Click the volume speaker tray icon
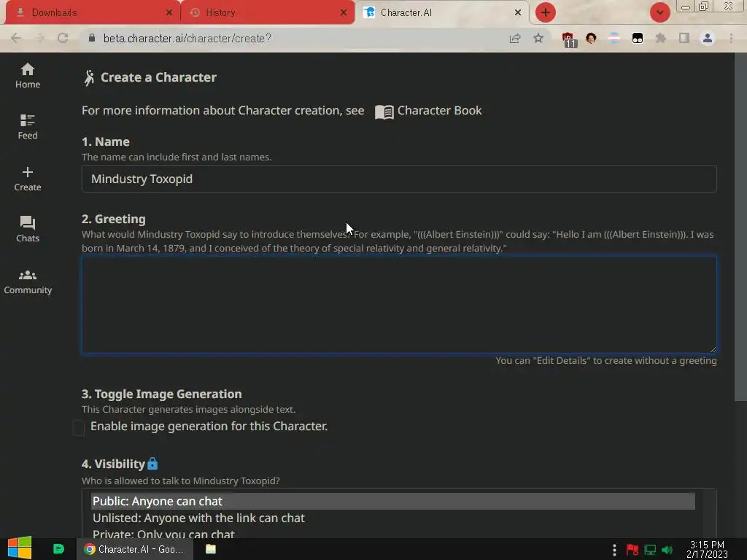Viewport: 747px width, 560px height. pyautogui.click(x=667, y=550)
